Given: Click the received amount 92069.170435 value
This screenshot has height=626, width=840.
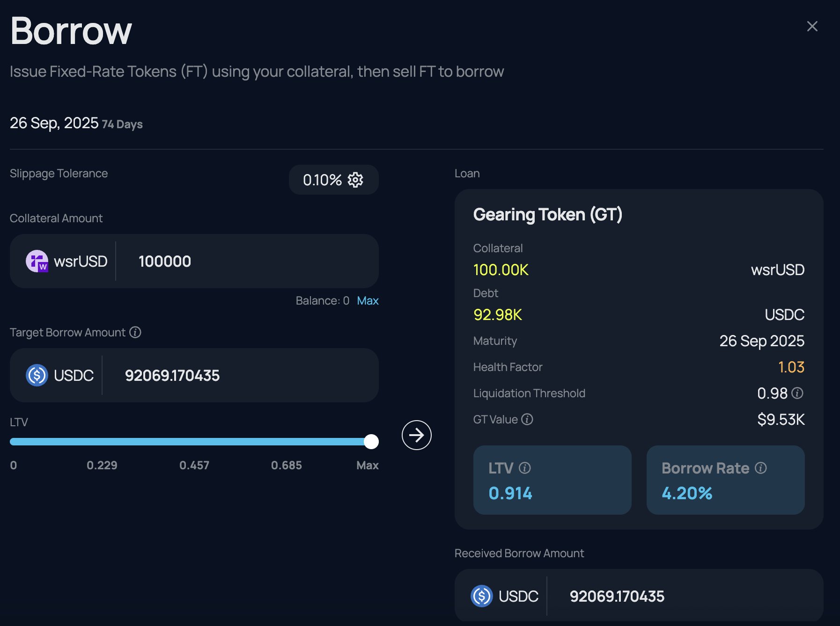Looking at the screenshot, I should 617,596.
